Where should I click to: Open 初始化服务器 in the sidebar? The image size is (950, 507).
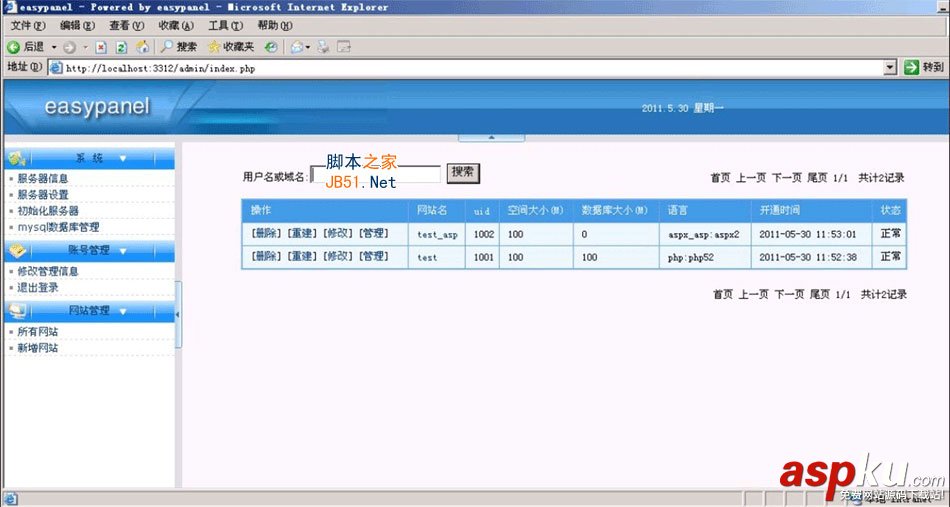[x=48, y=211]
